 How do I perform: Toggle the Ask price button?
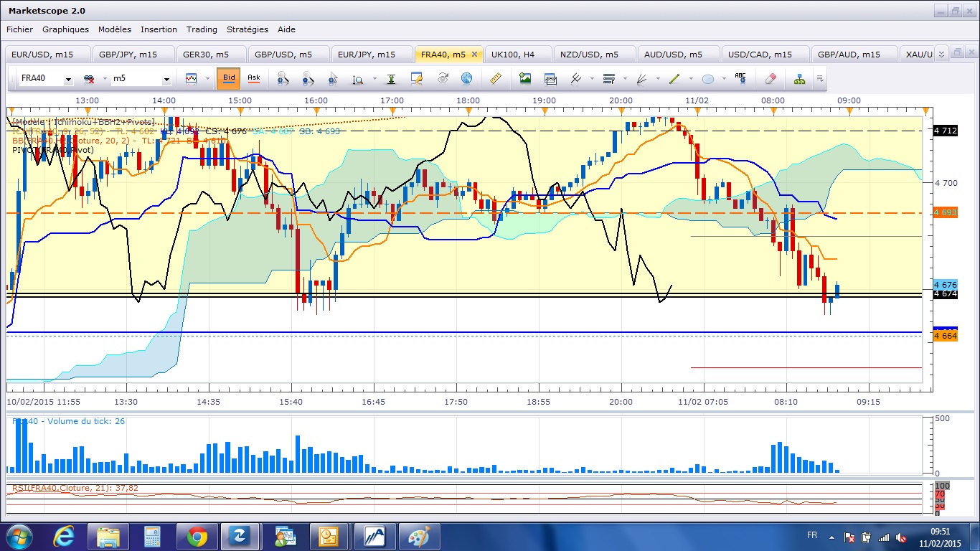(254, 78)
